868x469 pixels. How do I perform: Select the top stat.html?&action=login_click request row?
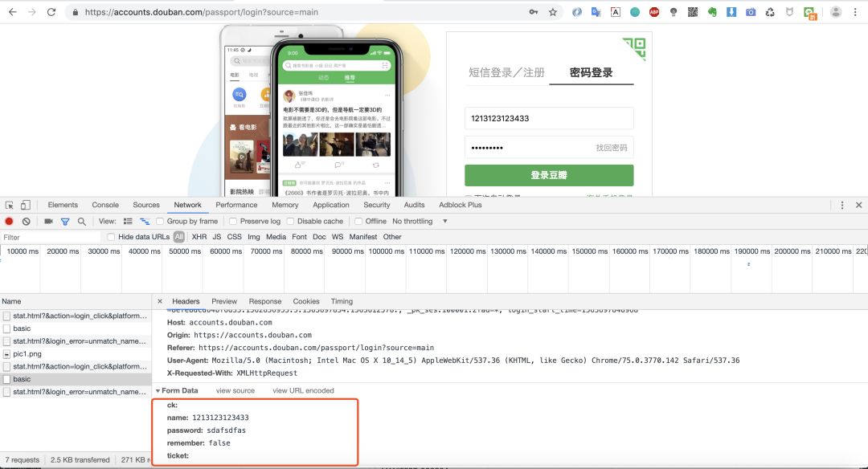(x=76, y=316)
